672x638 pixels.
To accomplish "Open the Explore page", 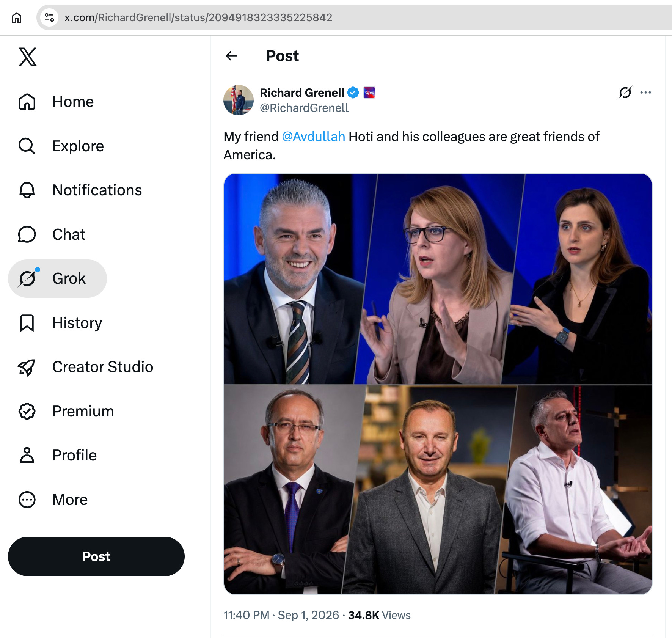I will click(x=61, y=146).
